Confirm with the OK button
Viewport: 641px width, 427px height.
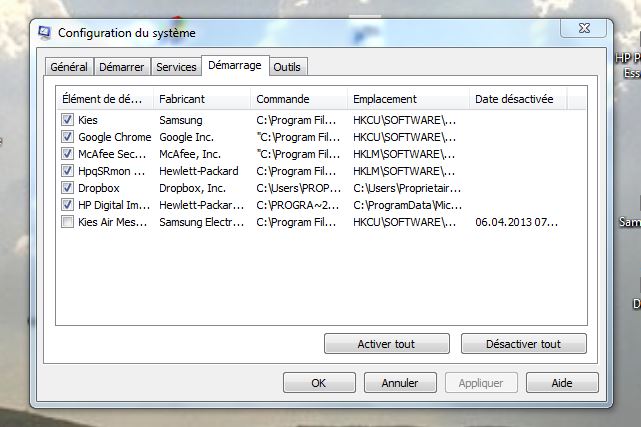[x=319, y=383]
